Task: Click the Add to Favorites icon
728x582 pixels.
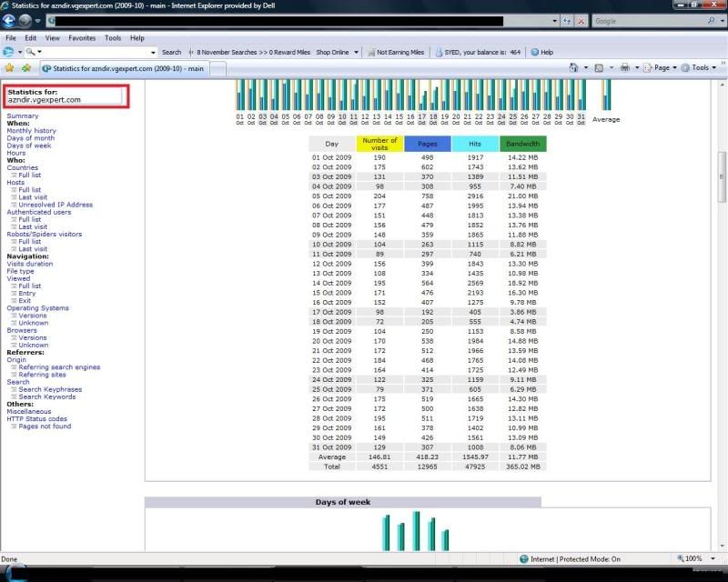Action: click(26, 68)
